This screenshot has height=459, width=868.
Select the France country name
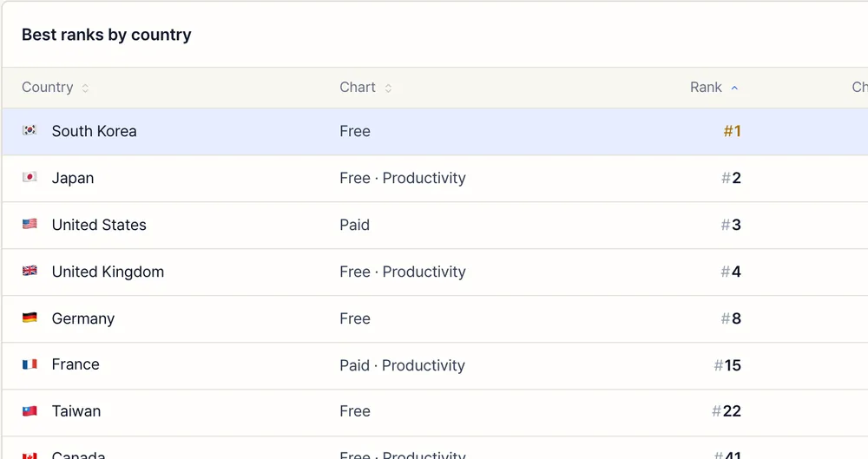pyautogui.click(x=76, y=364)
